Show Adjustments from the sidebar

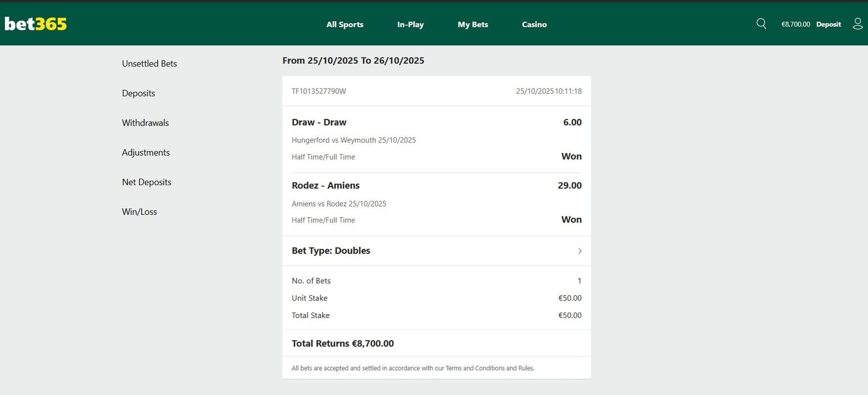146,152
